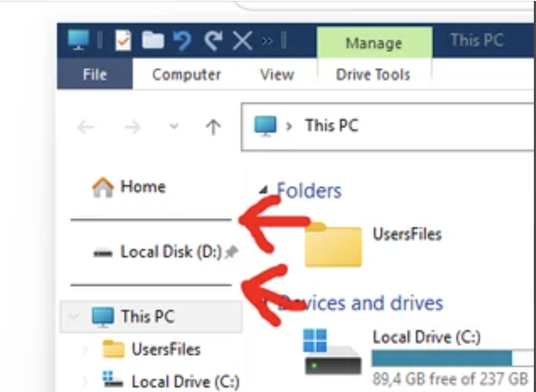This screenshot has width=536, height=392.
Task: Go up one level with up arrow
Action: coord(213,127)
